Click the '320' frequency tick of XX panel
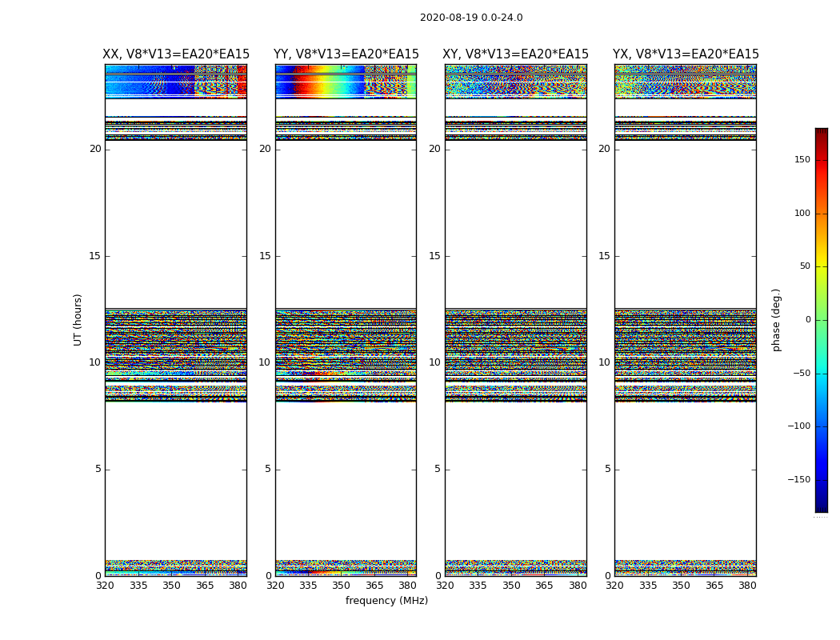The height and width of the screenshot is (640, 840). (x=105, y=586)
